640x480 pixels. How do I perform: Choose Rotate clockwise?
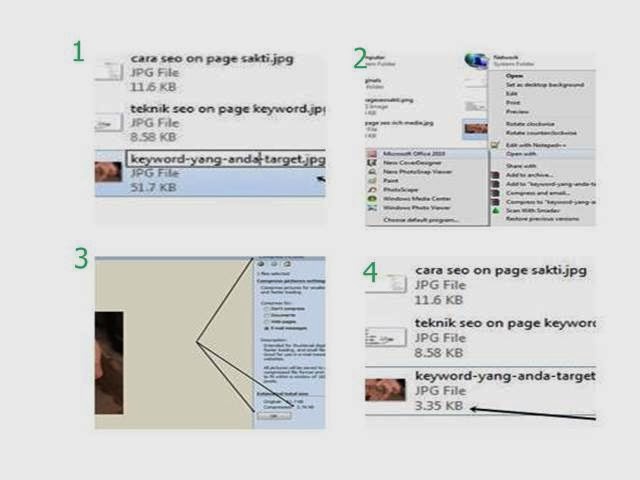(x=530, y=124)
